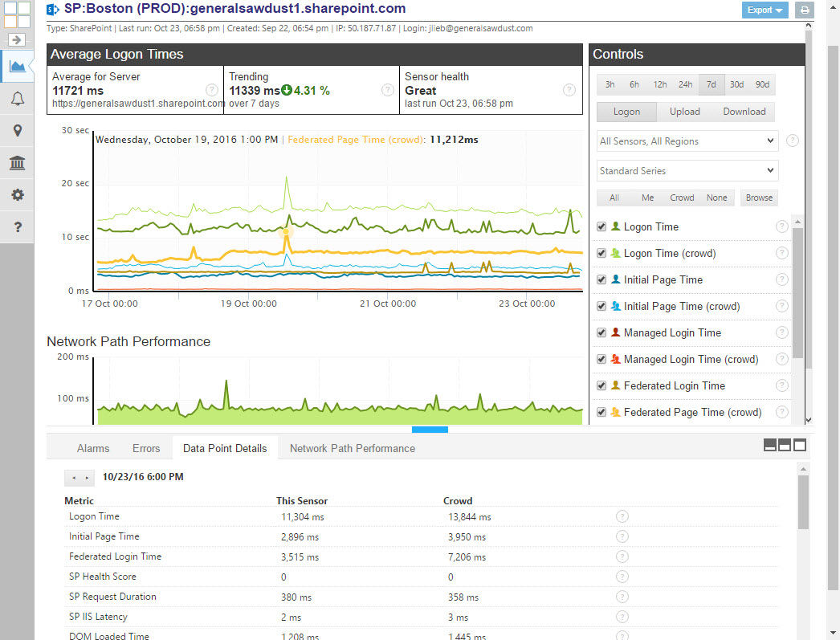
Task: Set time range to 24h
Action: click(x=685, y=84)
